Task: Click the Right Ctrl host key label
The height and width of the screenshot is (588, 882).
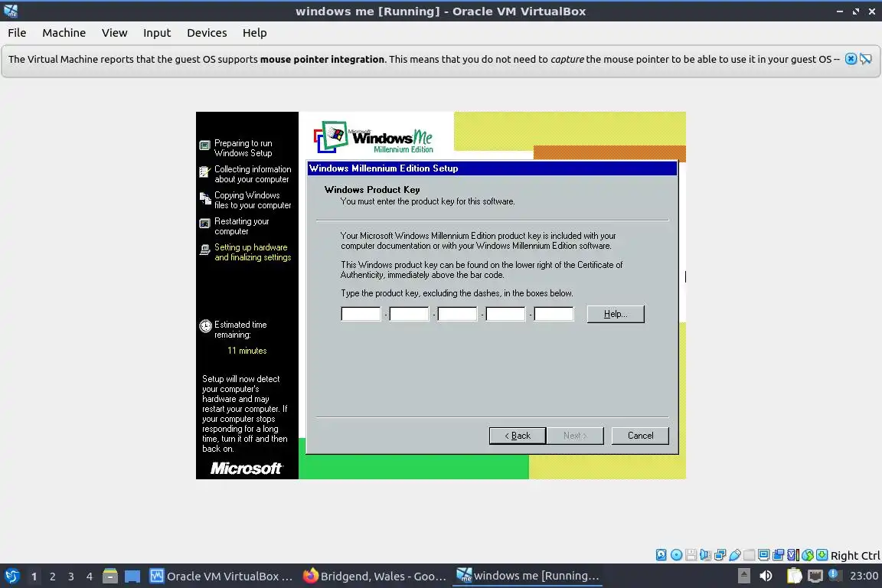Action: (855, 555)
